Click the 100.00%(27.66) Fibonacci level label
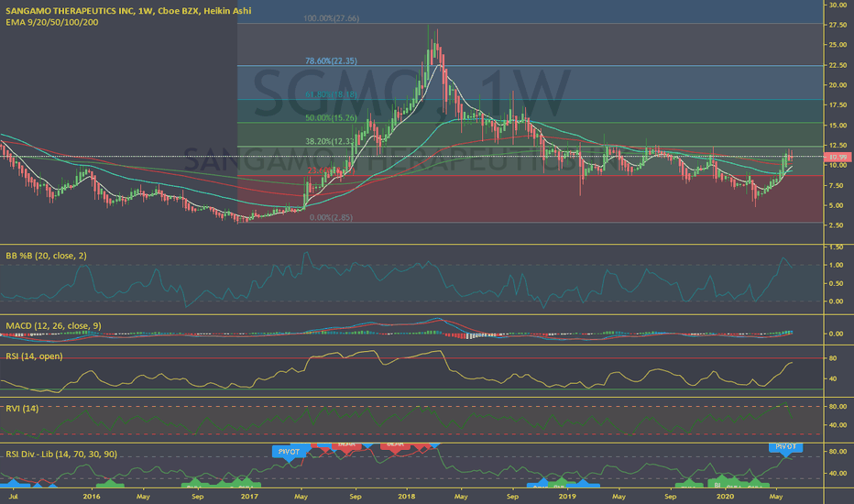Screen dimensions: 854x504 click(x=331, y=18)
